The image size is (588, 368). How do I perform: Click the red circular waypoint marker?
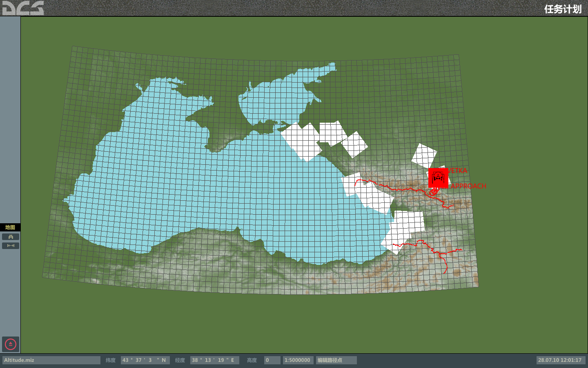pos(434,191)
